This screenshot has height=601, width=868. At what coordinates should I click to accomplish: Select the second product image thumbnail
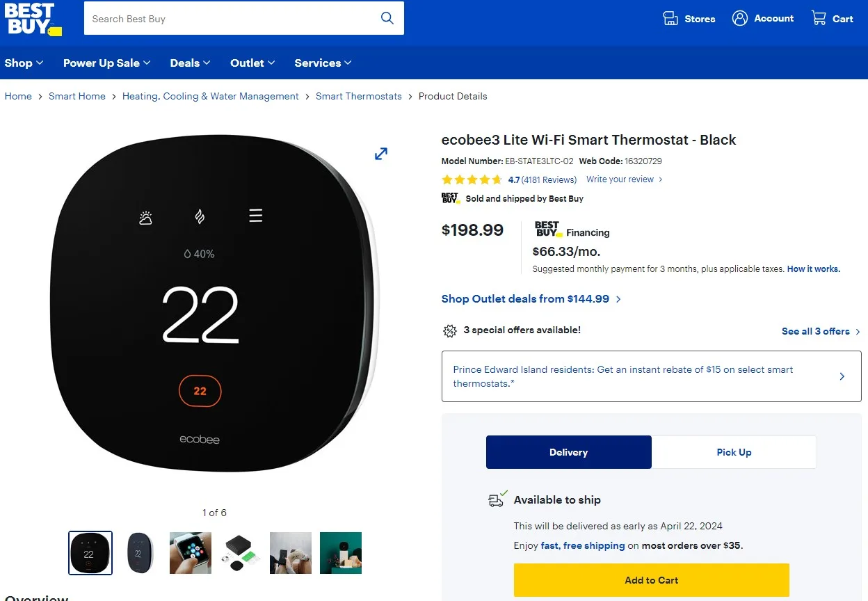click(x=140, y=552)
